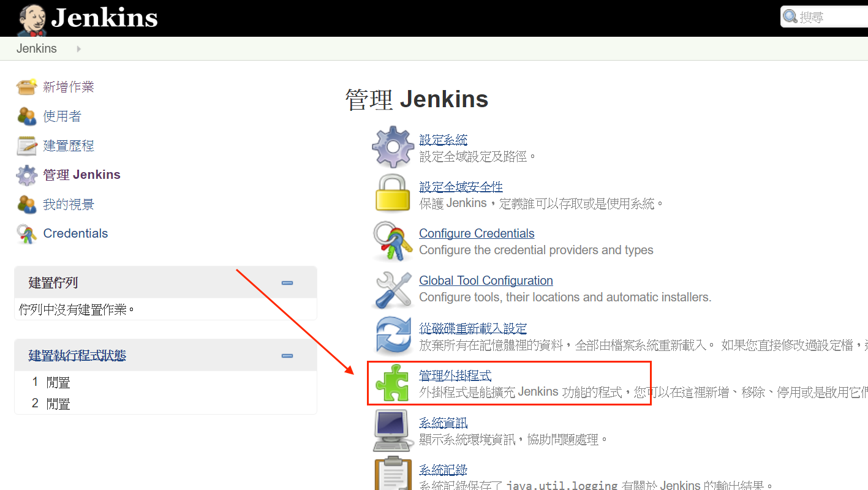Click the 使用者 people icon
868x490 pixels.
[27, 116]
